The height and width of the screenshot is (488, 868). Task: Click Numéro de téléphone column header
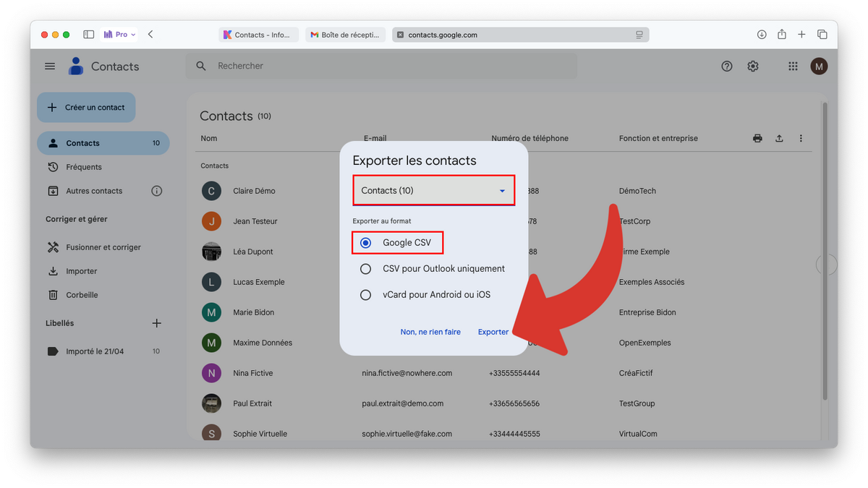[x=530, y=138]
